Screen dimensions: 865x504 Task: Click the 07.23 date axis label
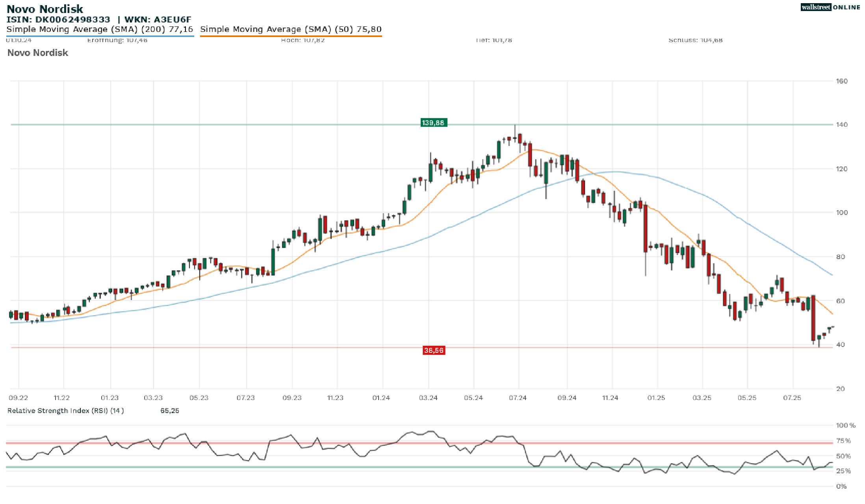(246, 398)
